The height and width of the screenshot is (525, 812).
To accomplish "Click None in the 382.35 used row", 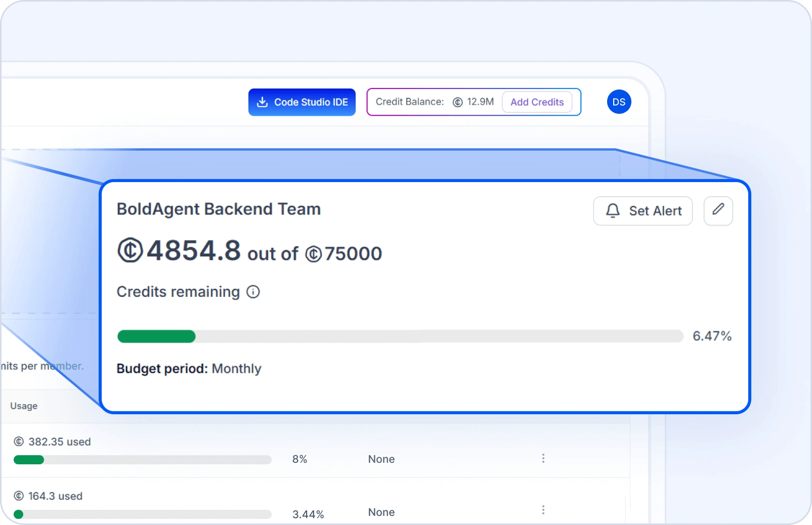I will point(381,459).
